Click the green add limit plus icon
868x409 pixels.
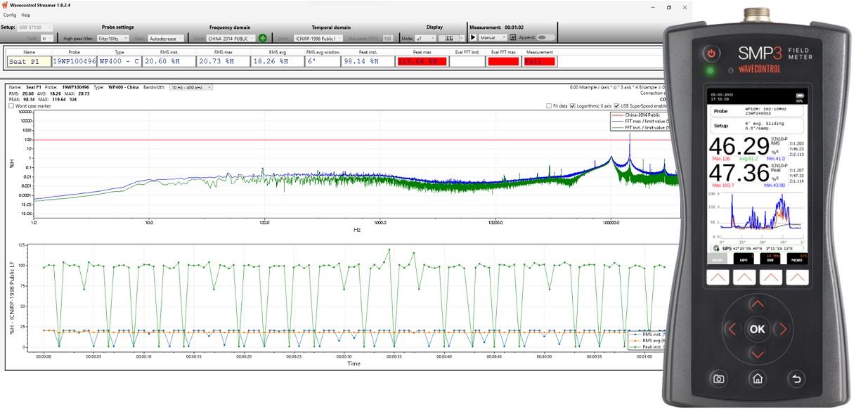263,38
